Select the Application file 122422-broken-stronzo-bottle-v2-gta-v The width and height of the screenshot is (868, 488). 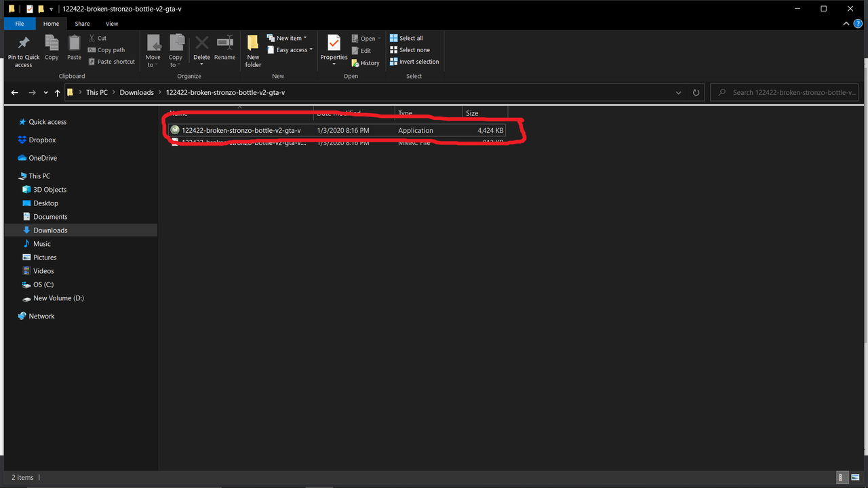[x=337, y=130]
